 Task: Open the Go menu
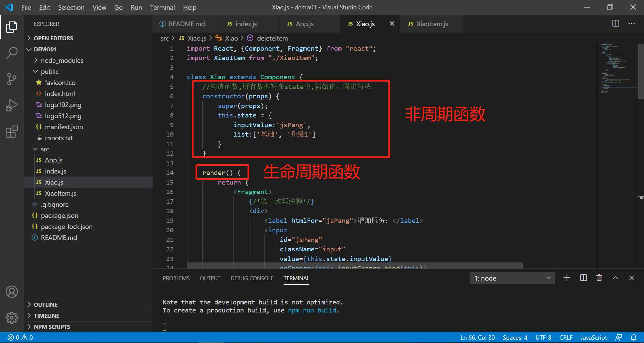118,7
